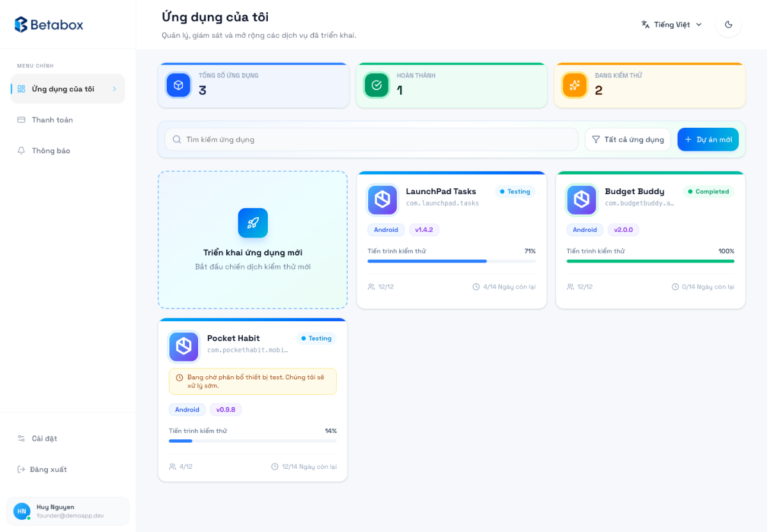This screenshot has height=532, width=767.
Task: Open the Tiếng Việt language dropdown
Action: [672, 24]
